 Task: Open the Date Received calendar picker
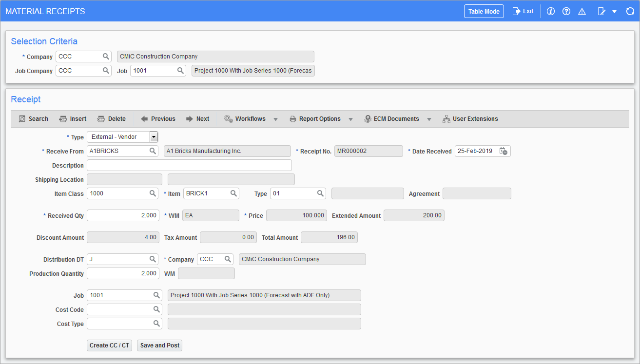coord(504,151)
